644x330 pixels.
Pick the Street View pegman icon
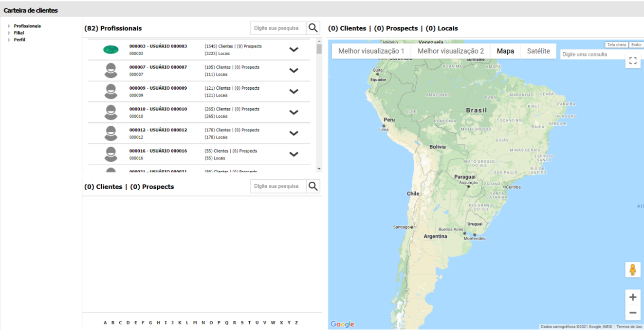tap(633, 270)
